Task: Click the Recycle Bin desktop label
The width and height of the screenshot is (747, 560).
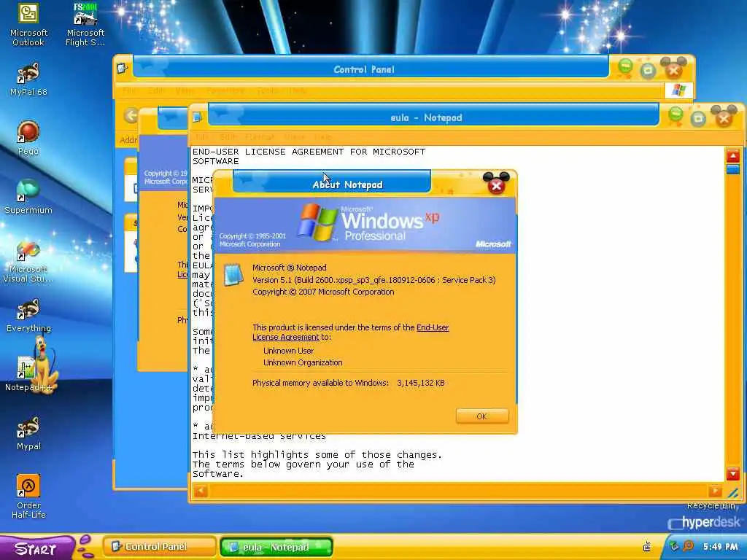Action: tap(711, 505)
